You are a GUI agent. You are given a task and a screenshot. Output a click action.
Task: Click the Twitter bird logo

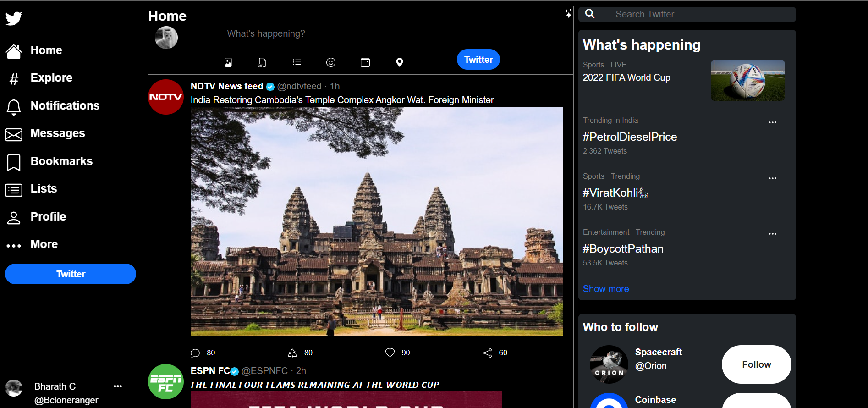(x=14, y=18)
